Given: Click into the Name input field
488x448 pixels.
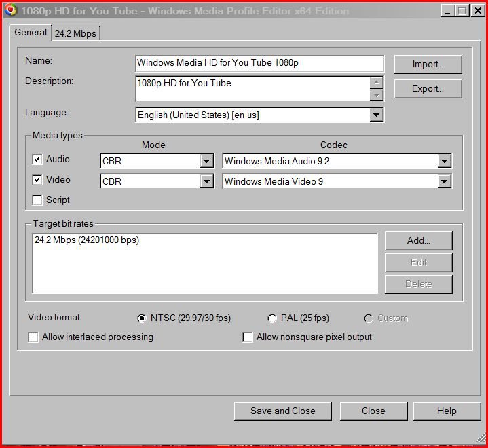Looking at the screenshot, I should pyautogui.click(x=259, y=63).
